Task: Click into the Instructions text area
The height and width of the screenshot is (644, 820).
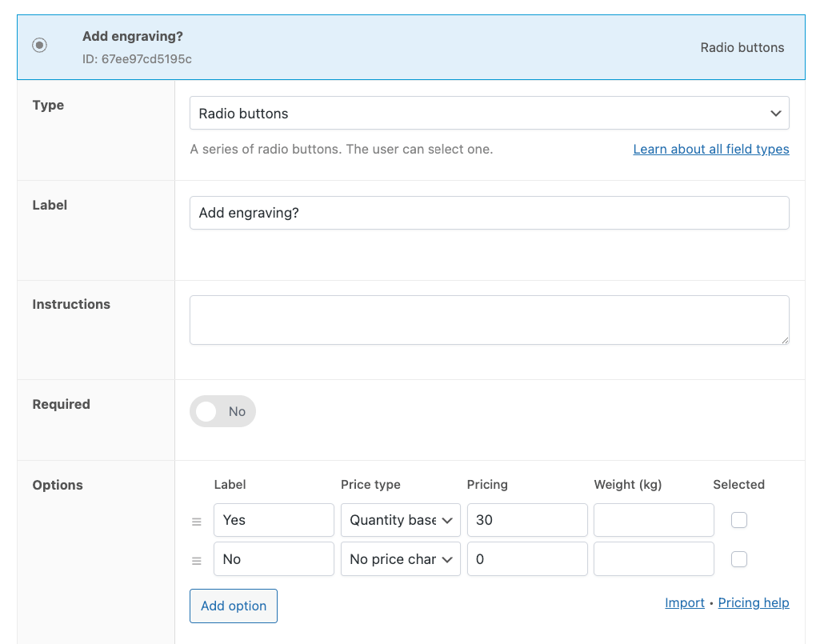Action: [x=490, y=320]
